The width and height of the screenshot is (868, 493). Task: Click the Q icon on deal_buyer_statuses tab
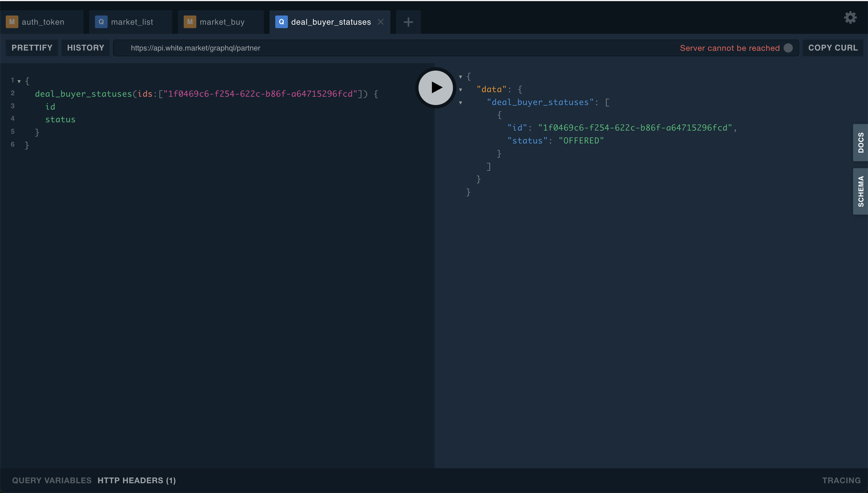point(281,22)
